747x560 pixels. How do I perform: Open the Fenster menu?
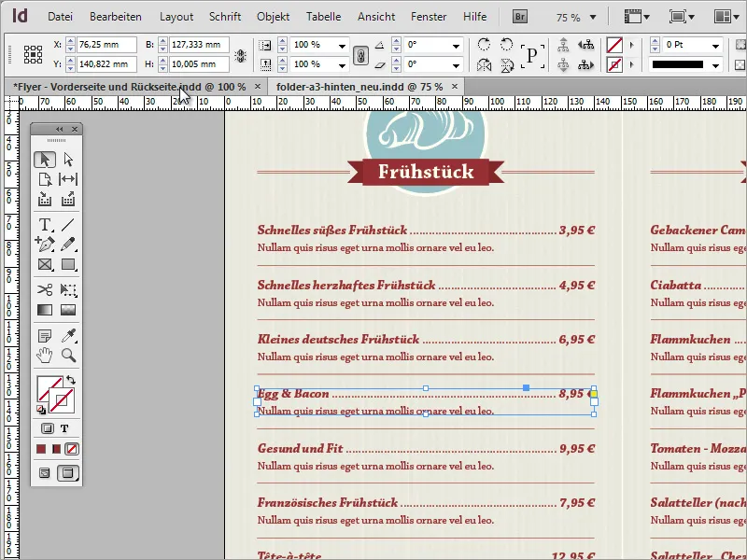tap(429, 17)
